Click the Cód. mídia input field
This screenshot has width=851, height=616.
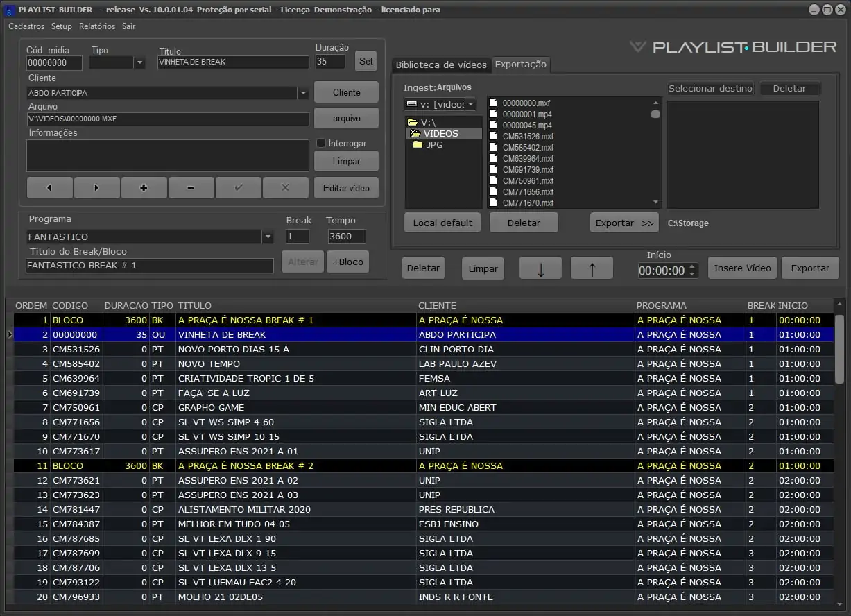click(54, 62)
